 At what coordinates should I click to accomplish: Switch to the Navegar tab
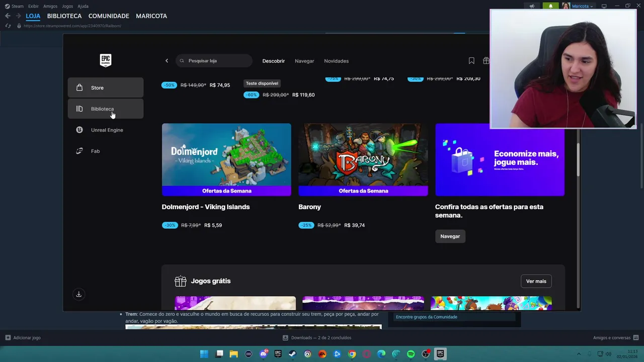pos(304,61)
